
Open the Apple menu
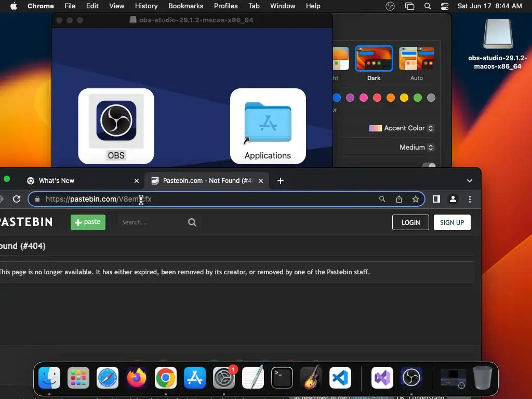tap(14, 6)
